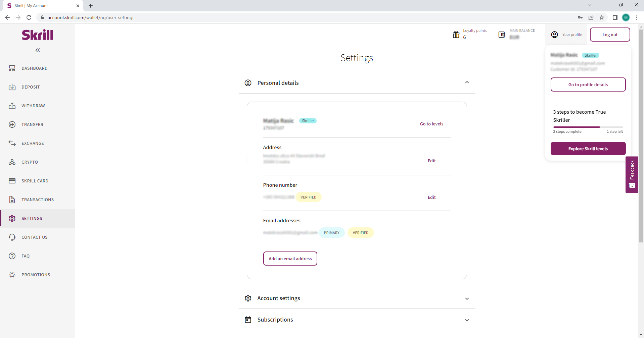644x338 pixels.
Task: Collapse the sidebar with the double chevron
Action: point(38,50)
